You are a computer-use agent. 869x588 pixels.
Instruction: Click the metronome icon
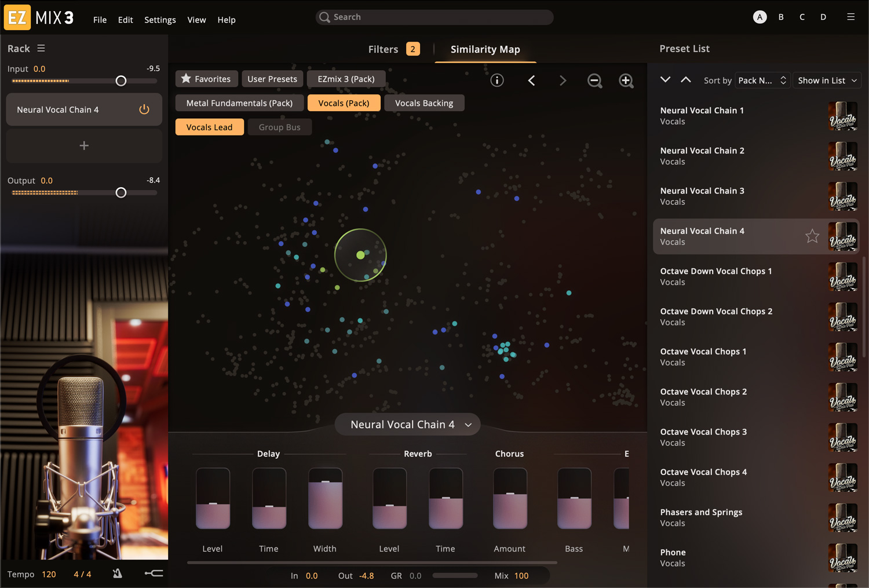tap(118, 574)
